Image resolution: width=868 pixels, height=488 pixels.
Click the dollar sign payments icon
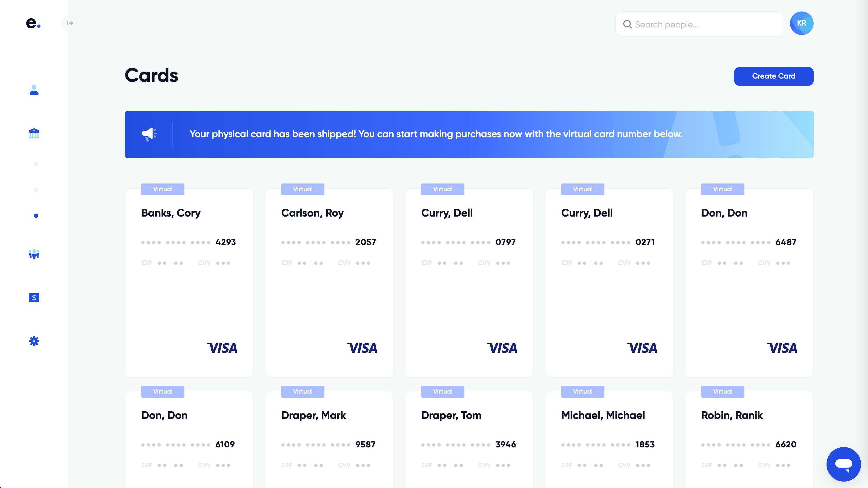click(34, 297)
